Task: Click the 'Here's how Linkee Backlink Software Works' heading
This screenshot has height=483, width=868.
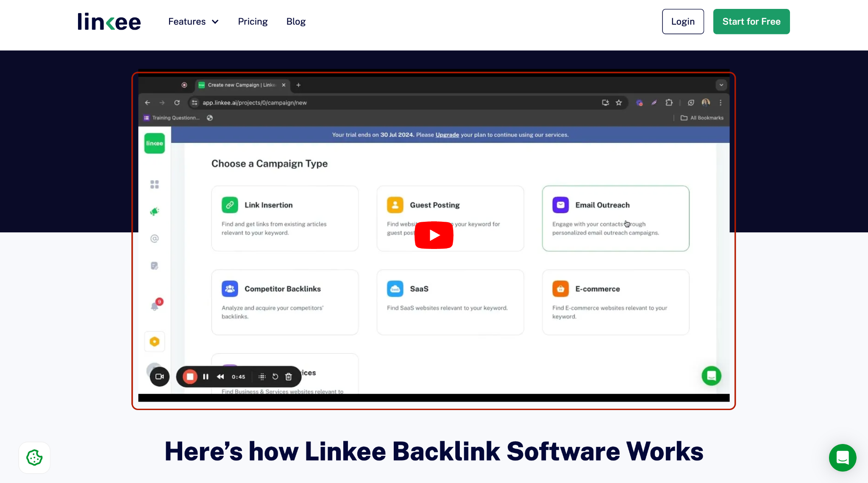Action: [434, 451]
